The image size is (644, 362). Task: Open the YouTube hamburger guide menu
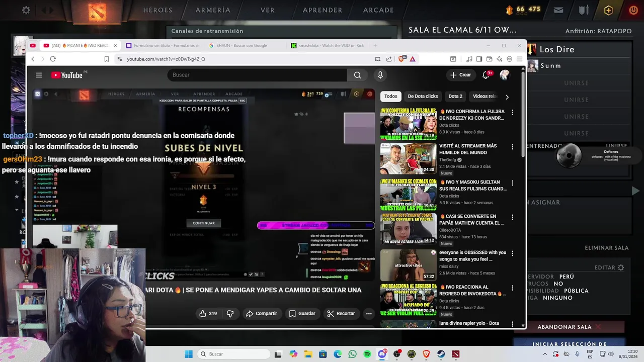coord(39,75)
